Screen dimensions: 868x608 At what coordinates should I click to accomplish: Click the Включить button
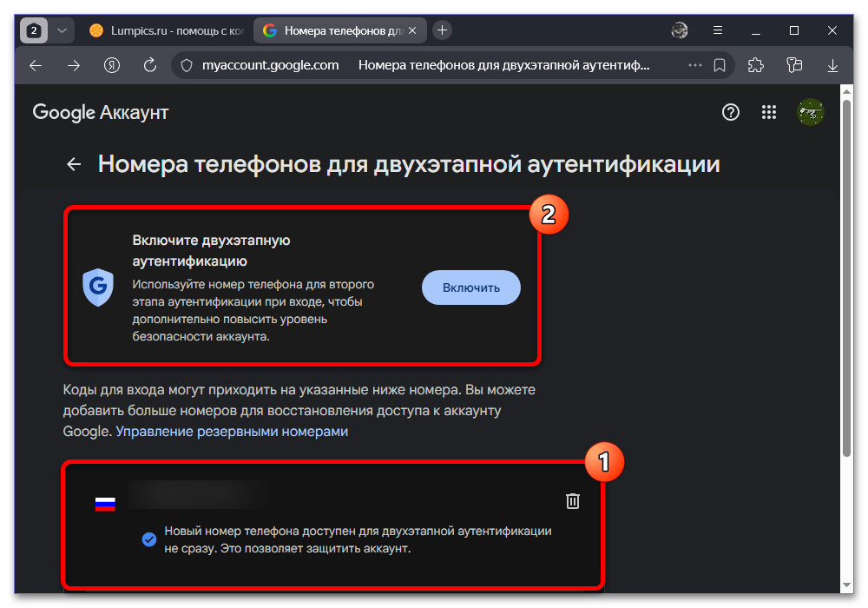pyautogui.click(x=471, y=287)
